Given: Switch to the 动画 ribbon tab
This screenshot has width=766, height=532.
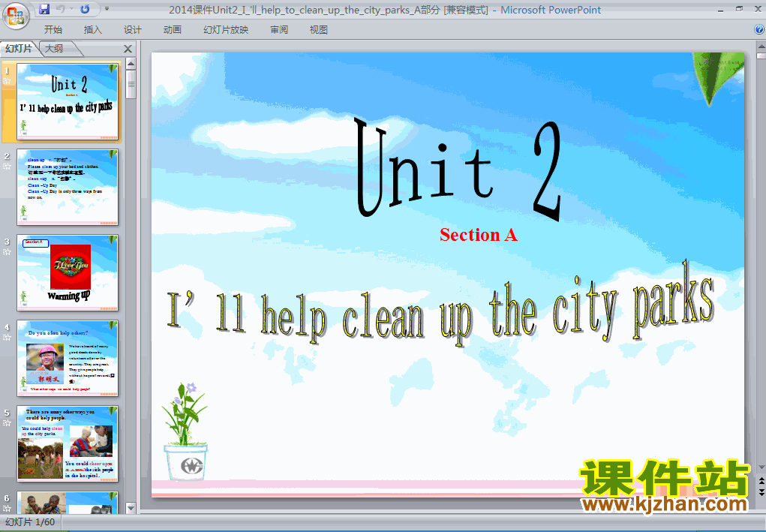Looking at the screenshot, I should [x=173, y=30].
